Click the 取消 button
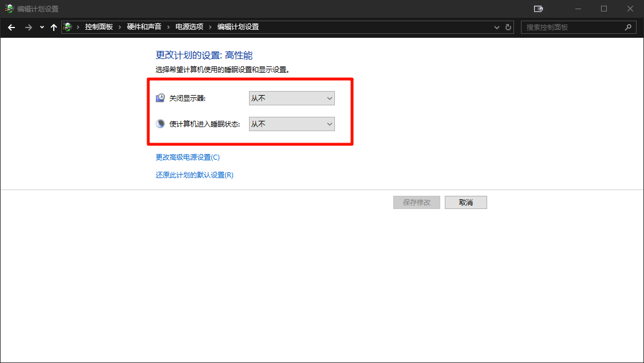 click(x=466, y=203)
